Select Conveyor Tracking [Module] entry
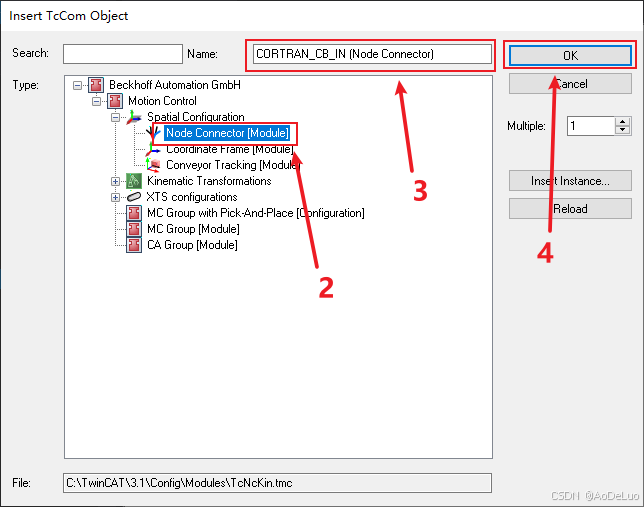Viewport: 644px width, 507px height. click(x=232, y=165)
